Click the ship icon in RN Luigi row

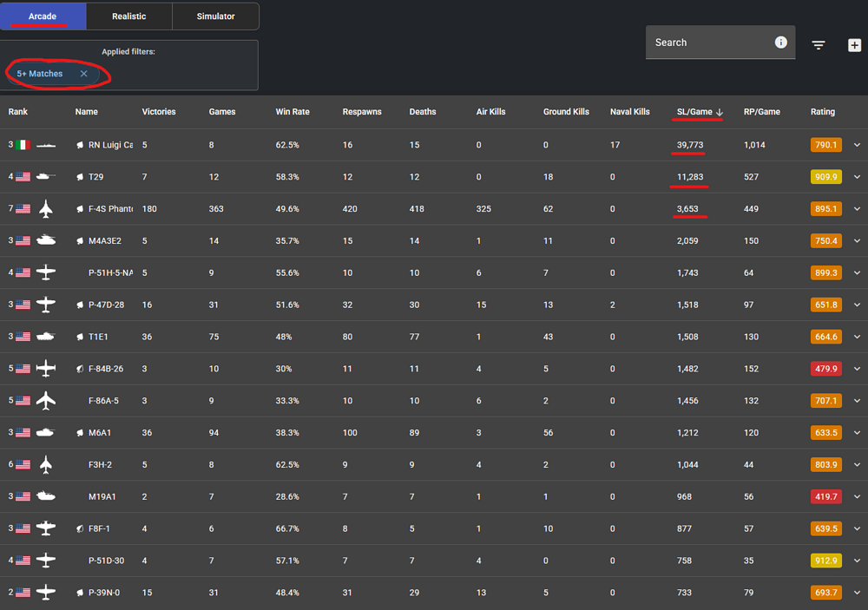coord(46,145)
